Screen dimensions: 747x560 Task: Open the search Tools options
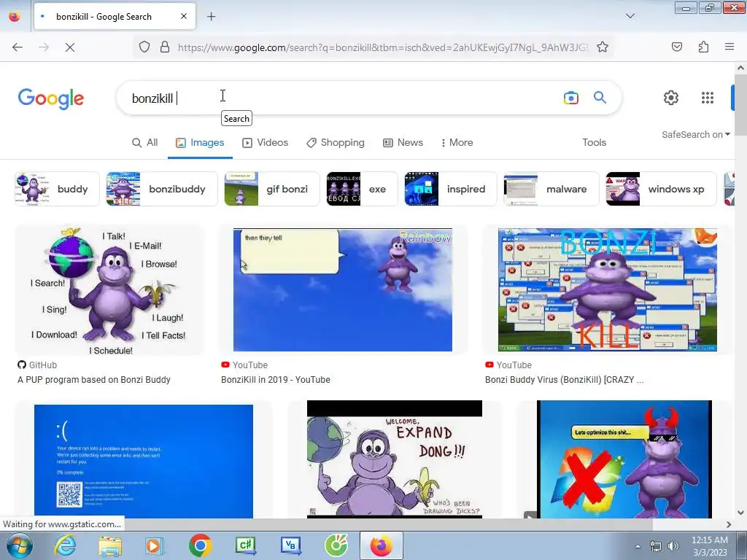(x=594, y=142)
